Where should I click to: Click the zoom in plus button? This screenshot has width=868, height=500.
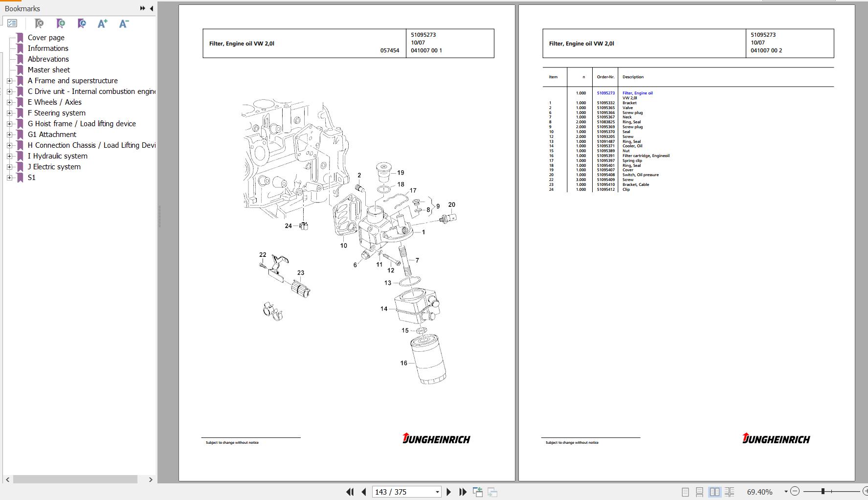[x=865, y=491]
